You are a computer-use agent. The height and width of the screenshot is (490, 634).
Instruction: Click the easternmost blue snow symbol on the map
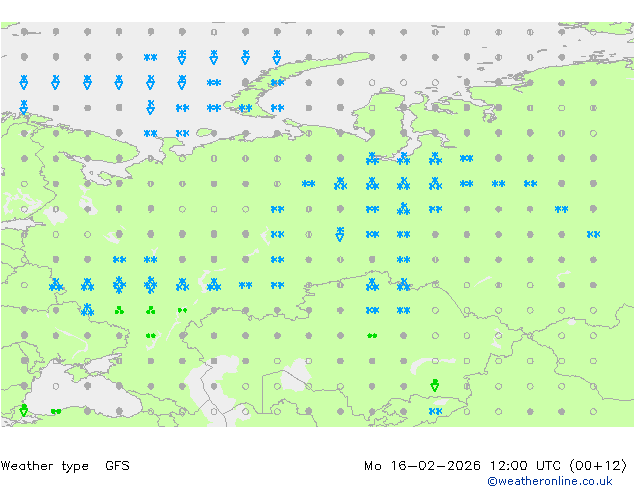point(593,234)
